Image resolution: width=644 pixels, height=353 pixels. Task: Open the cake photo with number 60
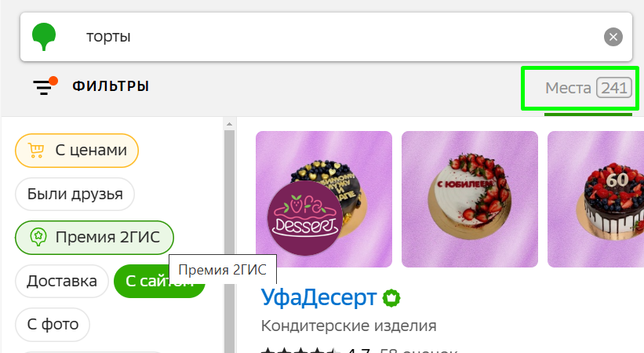click(x=595, y=199)
